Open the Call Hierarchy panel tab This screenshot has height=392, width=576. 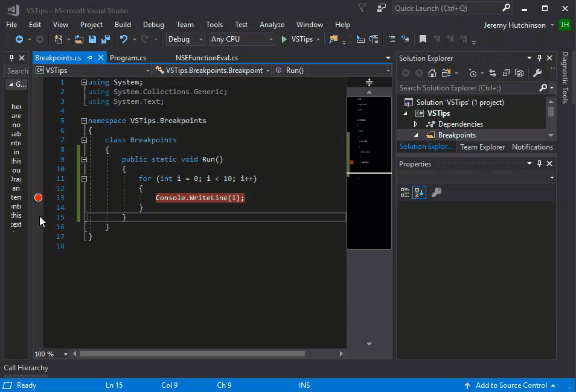[x=26, y=367]
